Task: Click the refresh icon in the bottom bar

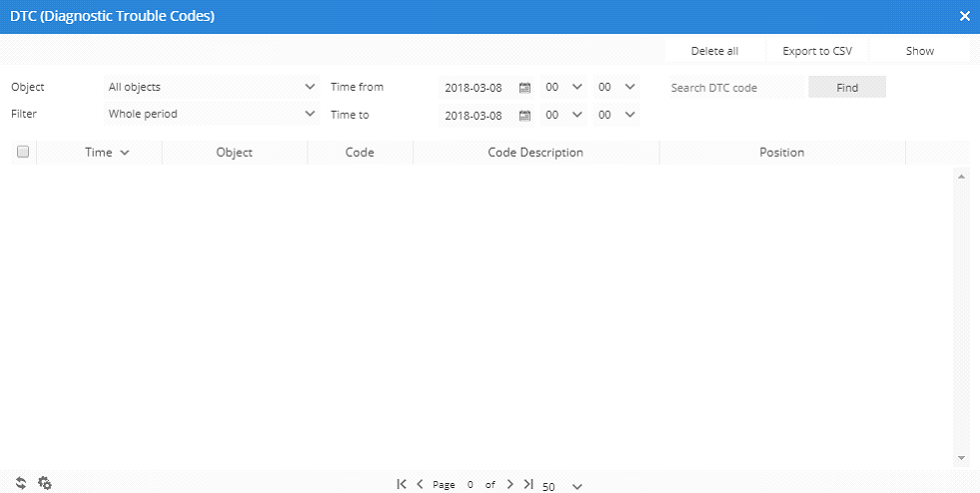Action: coord(21,483)
